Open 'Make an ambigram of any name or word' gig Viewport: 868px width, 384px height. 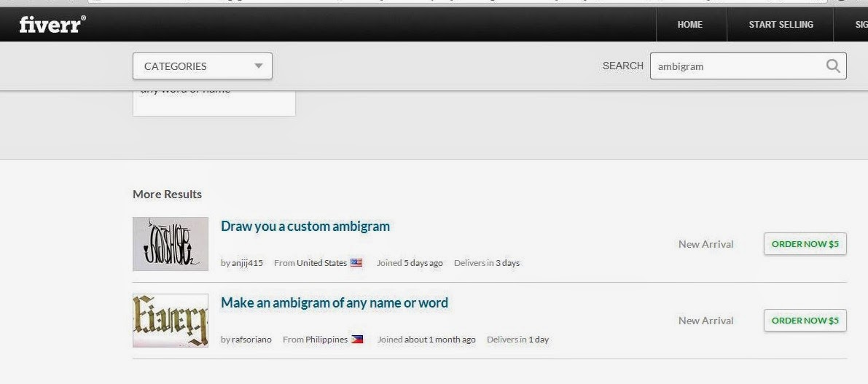point(335,302)
